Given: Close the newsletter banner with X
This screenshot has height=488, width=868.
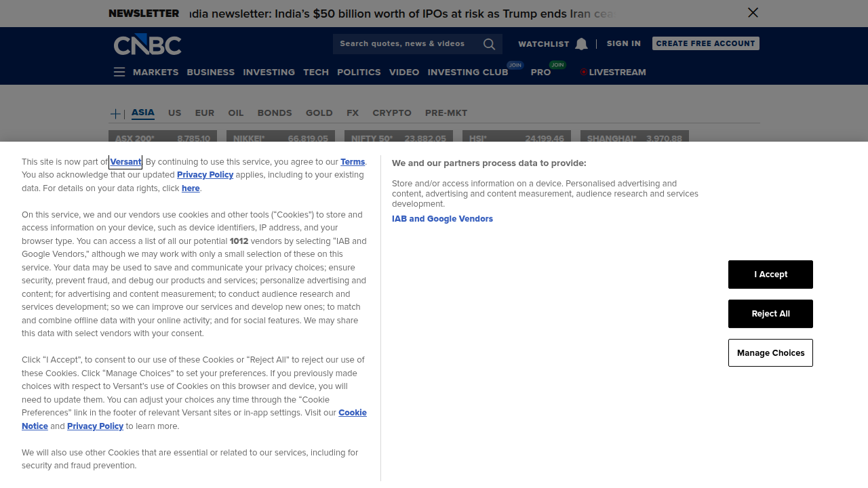Looking at the screenshot, I should tap(753, 13).
